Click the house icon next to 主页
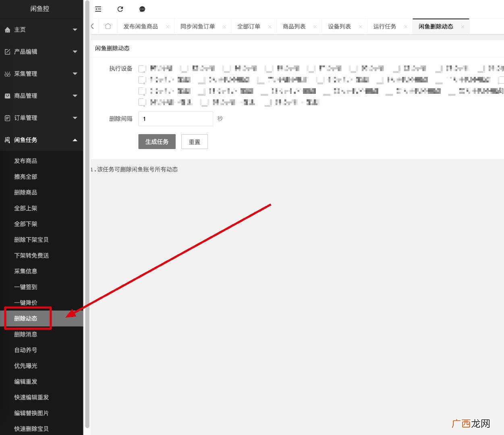The height and width of the screenshot is (435, 504). pos(7,30)
